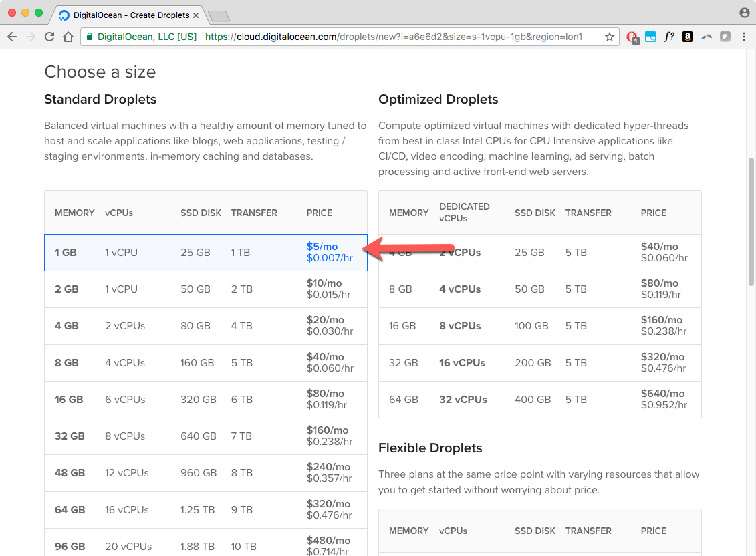Click the Standard Droplets heading
The width and height of the screenshot is (756, 556).
pyautogui.click(x=100, y=100)
